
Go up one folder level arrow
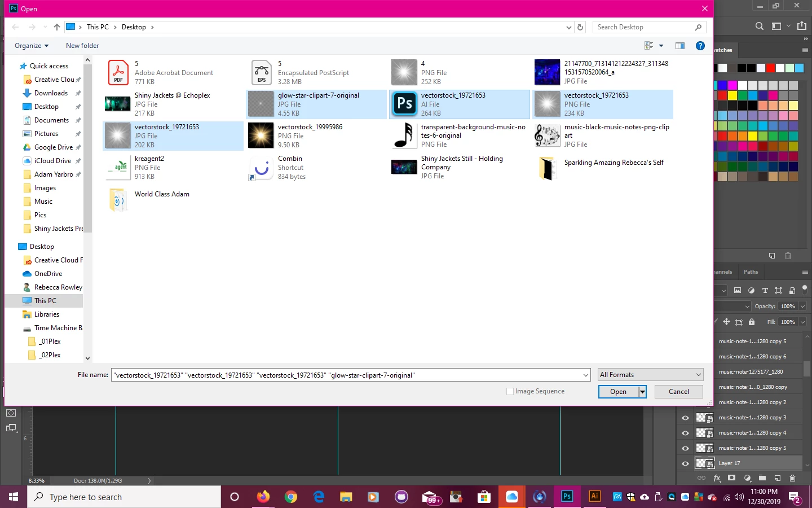pos(57,27)
